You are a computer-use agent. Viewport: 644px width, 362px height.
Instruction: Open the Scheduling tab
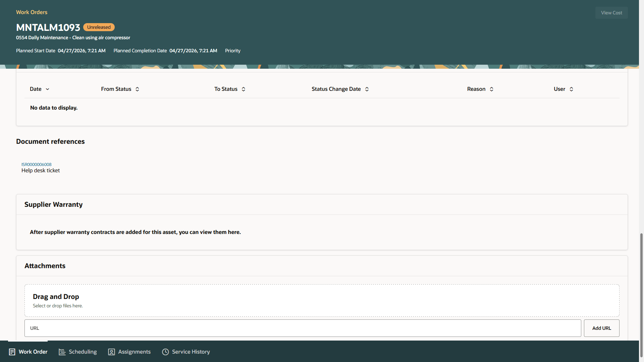click(x=78, y=352)
